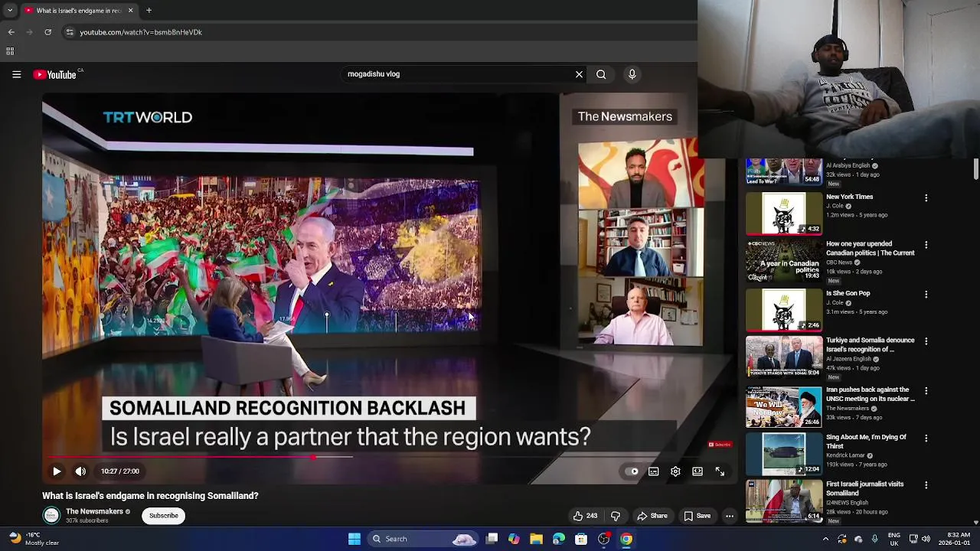Like the video with thumbs up
Viewport: 980px width, 551px height.
coord(585,516)
